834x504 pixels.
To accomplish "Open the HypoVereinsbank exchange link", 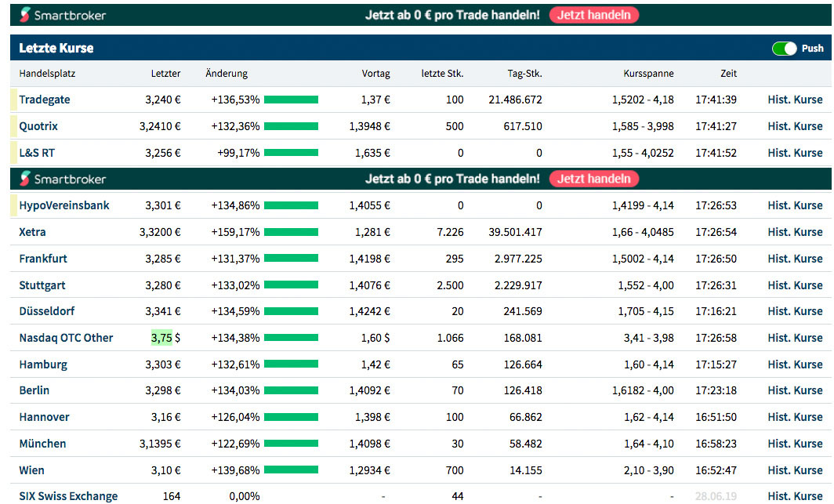I will tap(63, 205).
